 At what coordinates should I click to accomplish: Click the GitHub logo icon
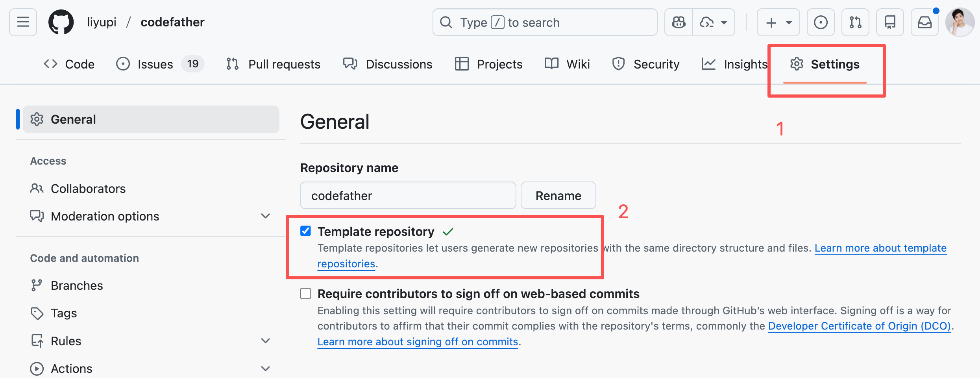(61, 22)
